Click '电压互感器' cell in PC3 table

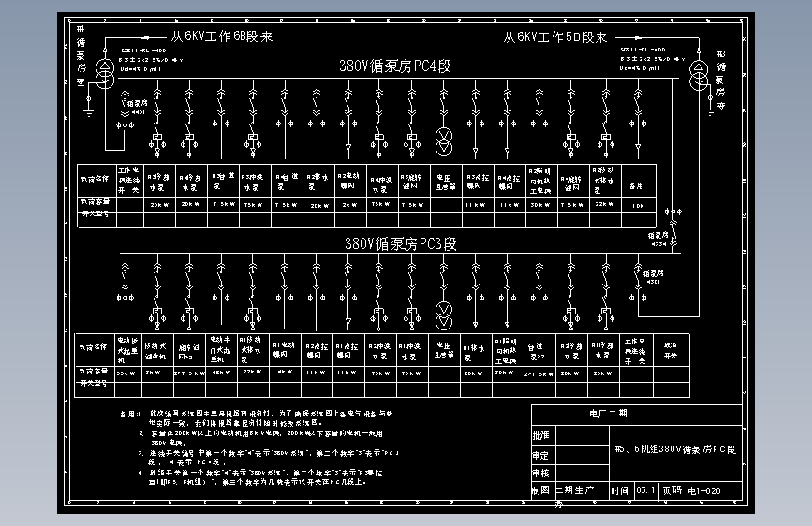point(444,349)
